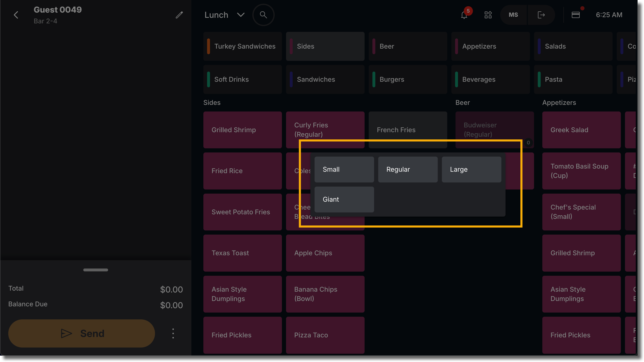Image resolution: width=644 pixels, height=362 pixels.
Task: Log out using the exit arrow icon
Action: click(x=541, y=15)
